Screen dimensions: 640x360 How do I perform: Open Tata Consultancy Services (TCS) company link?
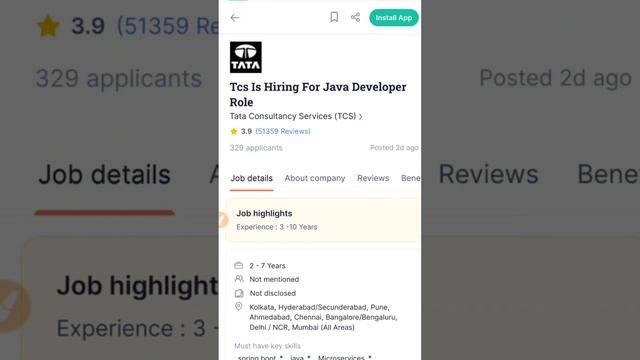(293, 116)
